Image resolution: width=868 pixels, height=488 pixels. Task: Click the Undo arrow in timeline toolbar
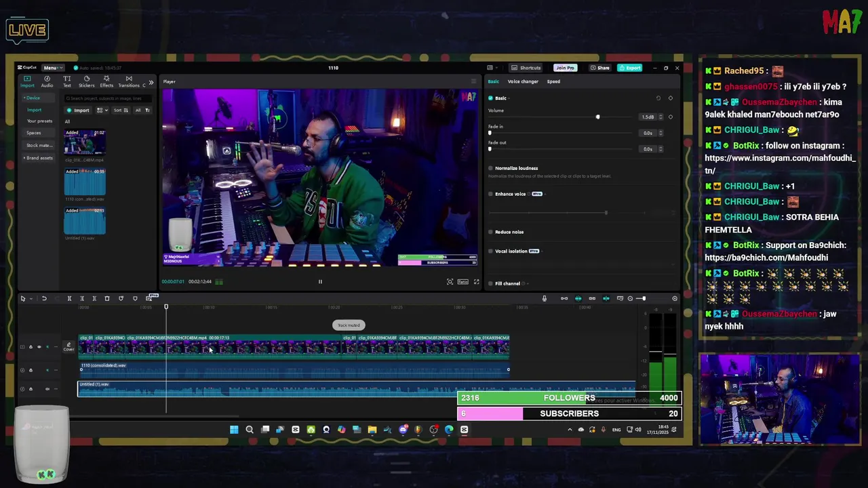pyautogui.click(x=44, y=298)
